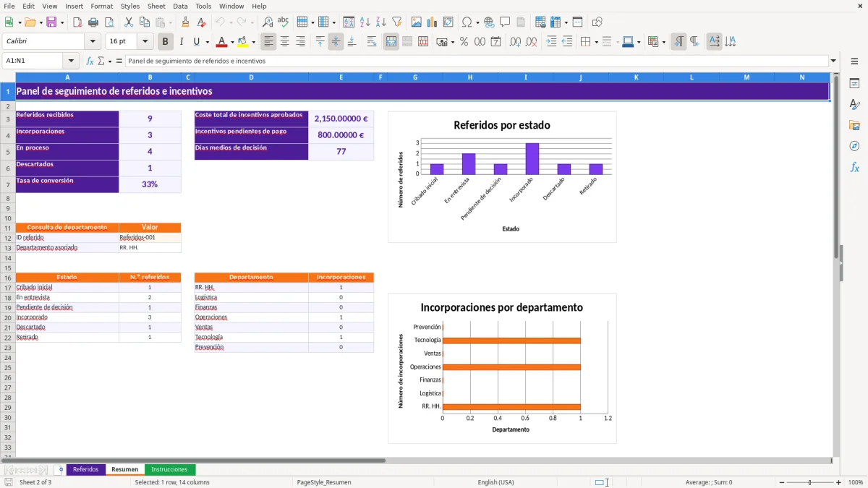
Task: Toggle Center Horizontally alignment
Action: point(285,42)
